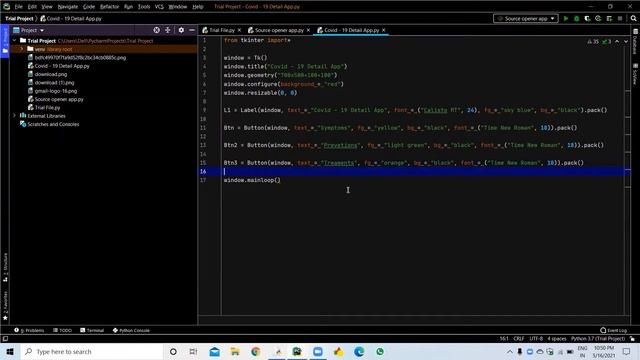This screenshot has height=360, width=640.
Task: Click Expand All in Project panel header
Action: (x=168, y=30)
